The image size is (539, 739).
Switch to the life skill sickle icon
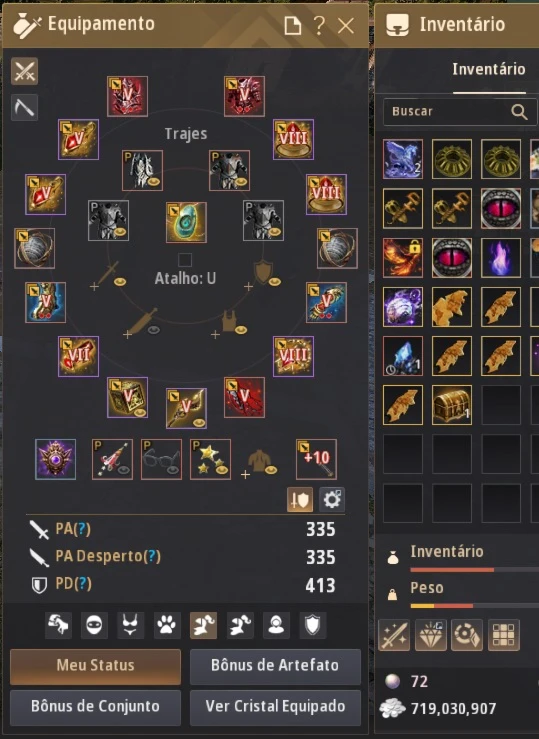[x=24, y=108]
